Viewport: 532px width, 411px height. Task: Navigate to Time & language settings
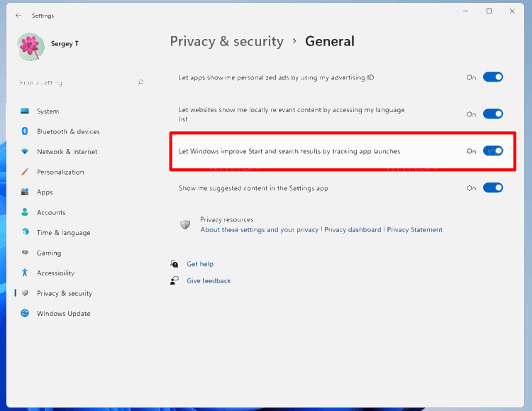[x=63, y=233]
